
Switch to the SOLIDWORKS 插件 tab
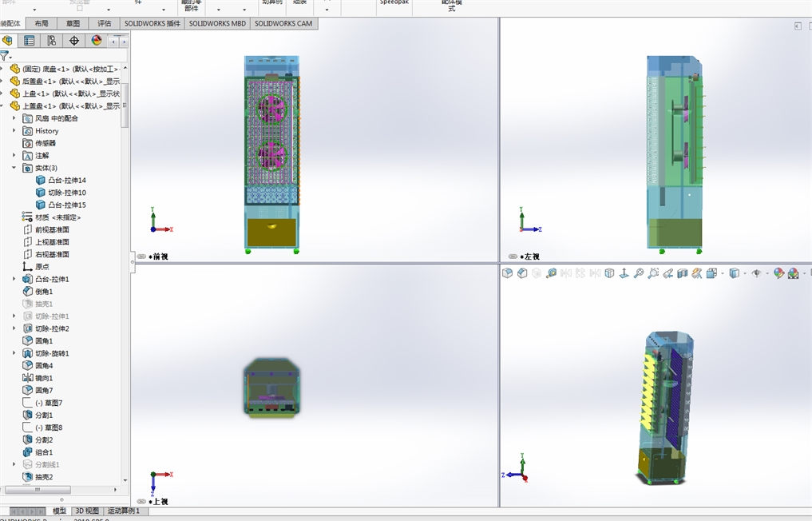point(152,23)
